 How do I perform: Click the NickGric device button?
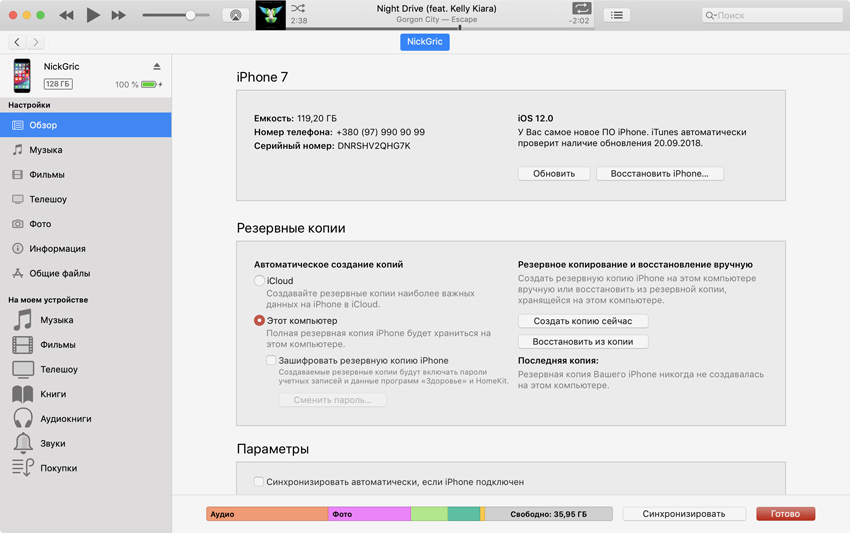pyautogui.click(x=424, y=42)
